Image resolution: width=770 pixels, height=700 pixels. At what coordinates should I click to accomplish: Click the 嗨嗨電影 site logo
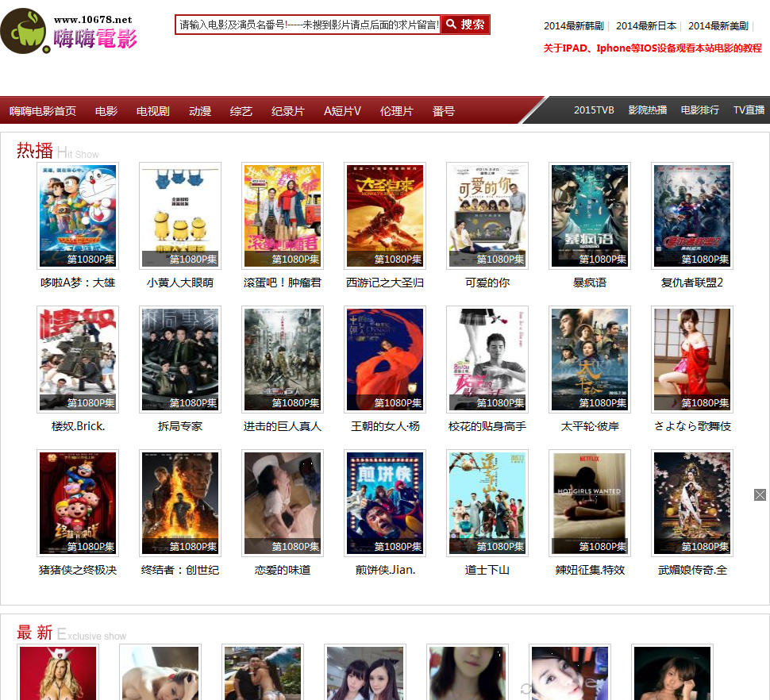click(69, 32)
